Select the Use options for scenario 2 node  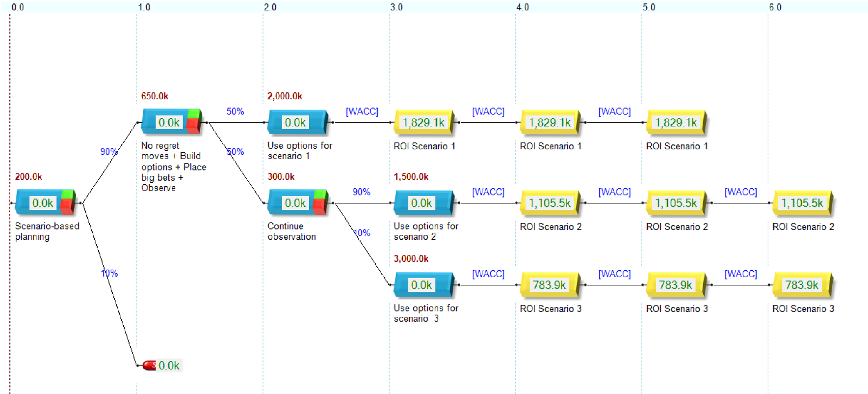[x=423, y=203]
